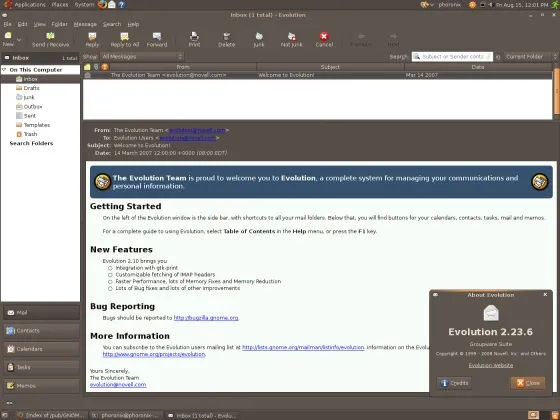Click the Previous message arrow
Screen dimensions: 560x420
point(361,36)
